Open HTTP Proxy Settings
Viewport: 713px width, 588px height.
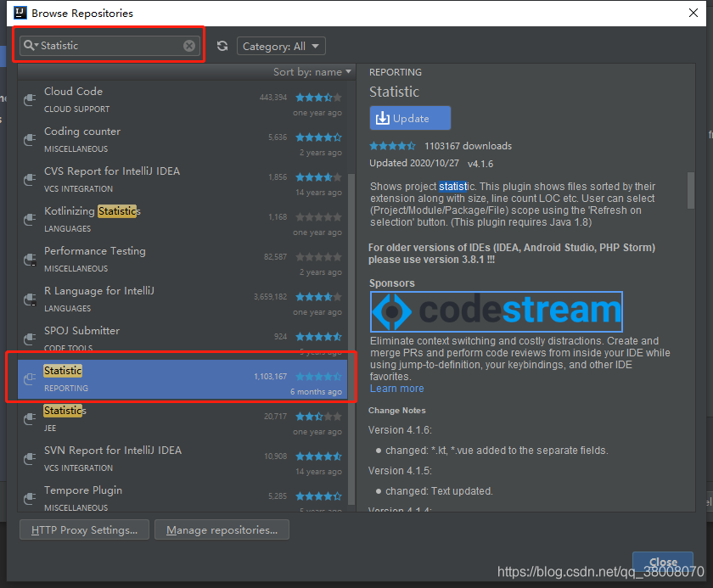84,529
